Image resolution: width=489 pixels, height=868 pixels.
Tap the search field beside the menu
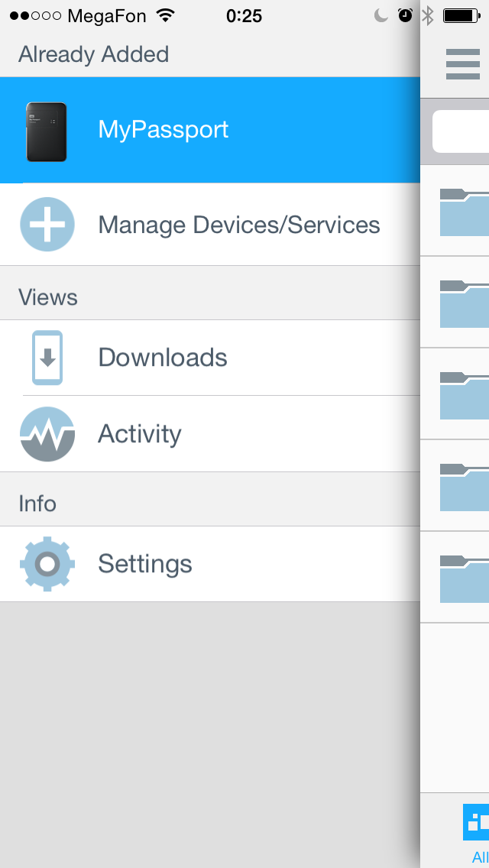pos(461,131)
